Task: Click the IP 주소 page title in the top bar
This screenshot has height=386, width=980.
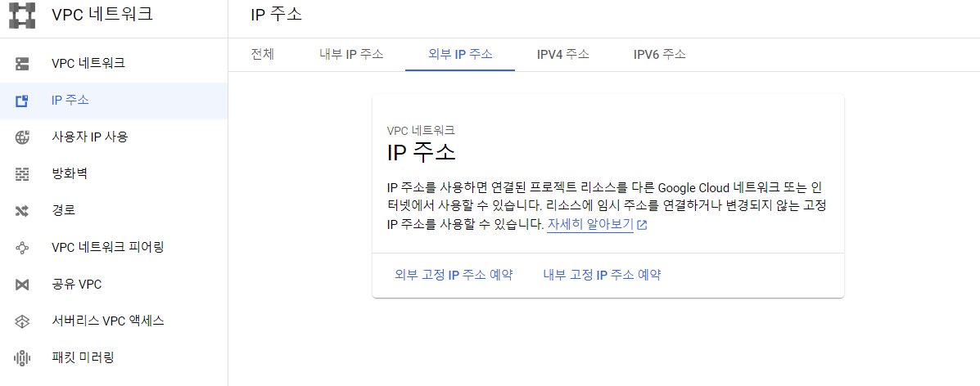Action: click(x=276, y=15)
